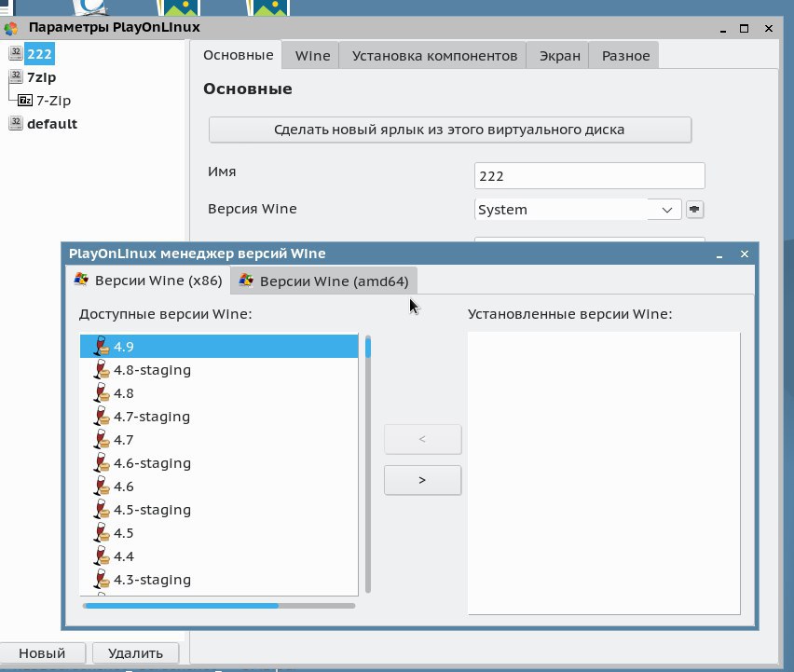The width and height of the screenshot is (794, 672).
Task: Select the 7-Zip shortcut entry
Action: pyautogui.click(x=53, y=101)
